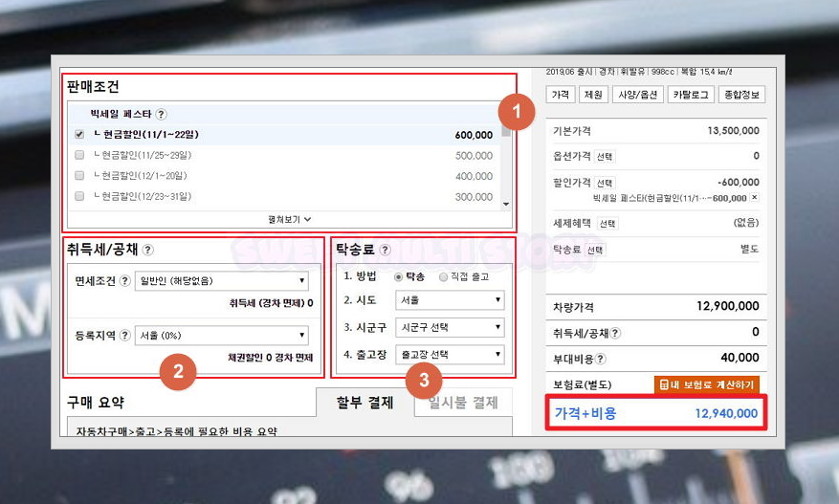Open 시도 서울 dropdown

[450, 300]
